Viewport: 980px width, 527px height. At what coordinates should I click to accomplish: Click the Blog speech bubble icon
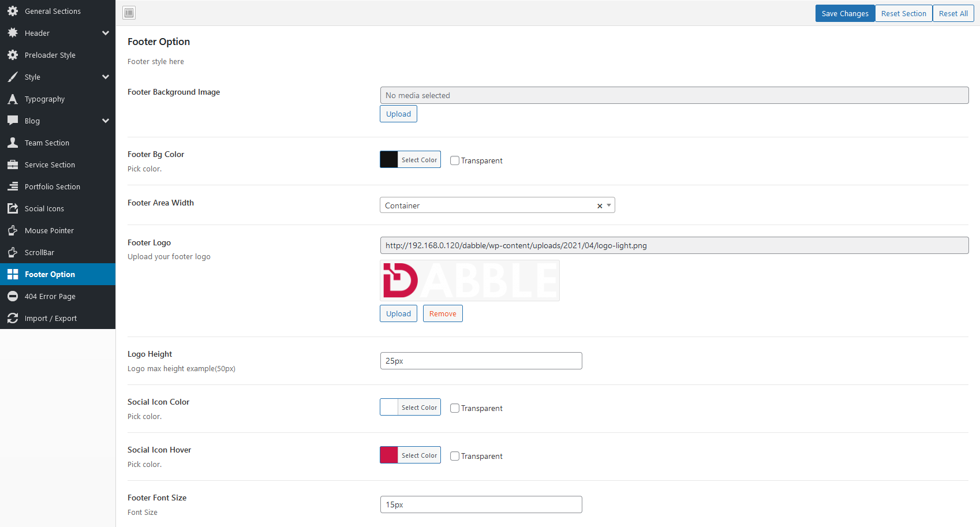13,121
